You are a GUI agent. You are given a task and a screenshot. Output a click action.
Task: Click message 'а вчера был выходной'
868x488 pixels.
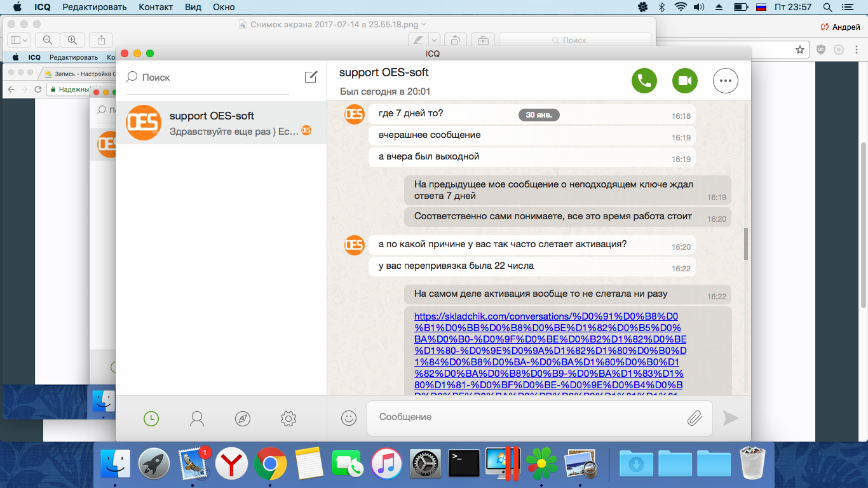pyautogui.click(x=532, y=157)
